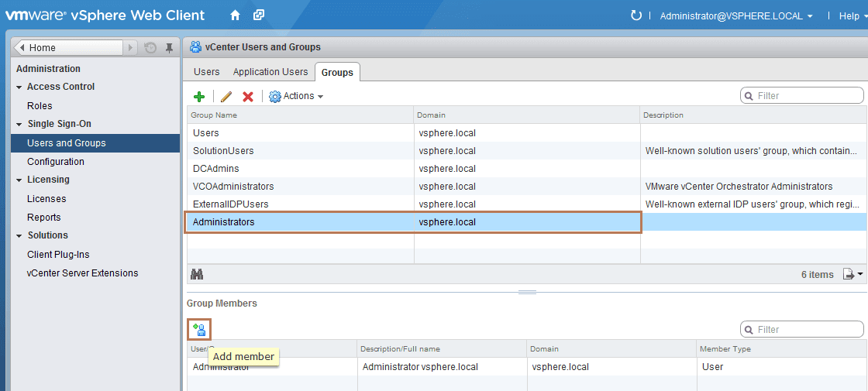The image size is (868, 391).
Task: Open Roles in the navigator
Action: (x=40, y=105)
